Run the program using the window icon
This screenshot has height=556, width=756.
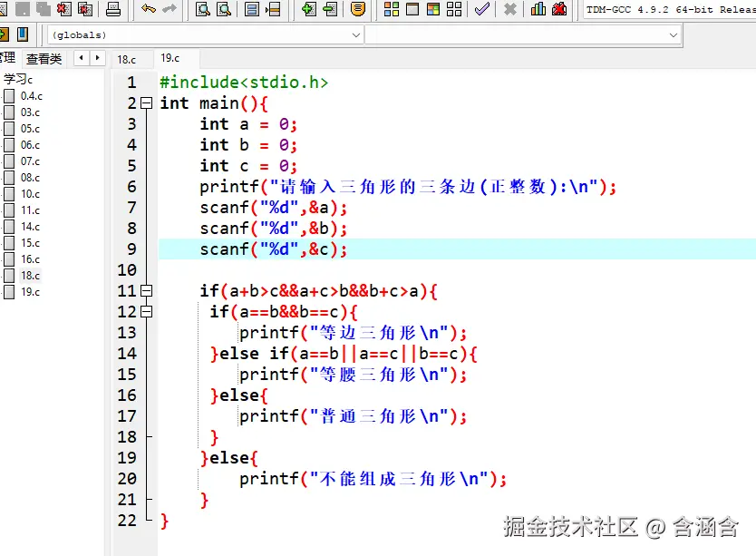pos(412,9)
